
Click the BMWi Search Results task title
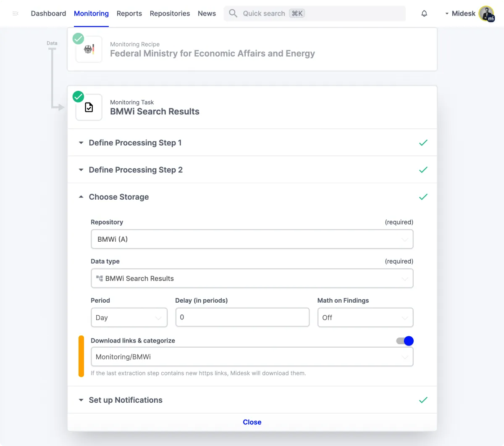[155, 111]
